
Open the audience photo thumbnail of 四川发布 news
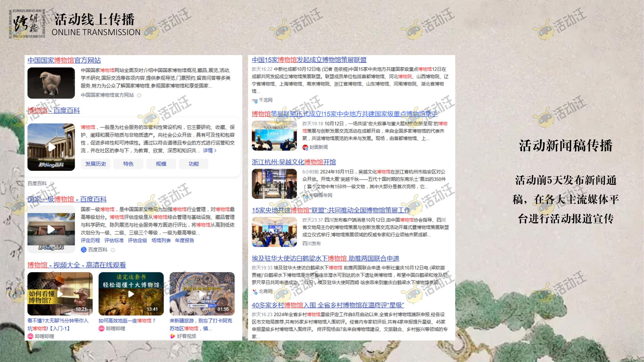click(x=274, y=232)
